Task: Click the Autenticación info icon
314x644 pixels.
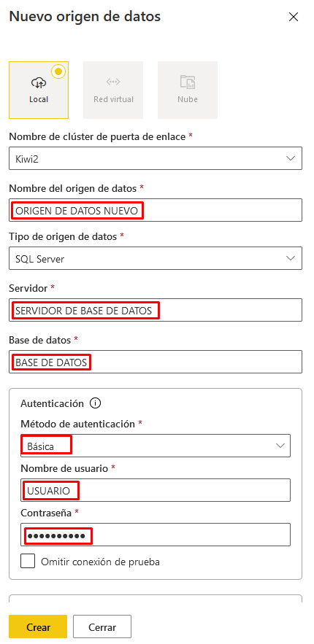Action: (95, 404)
